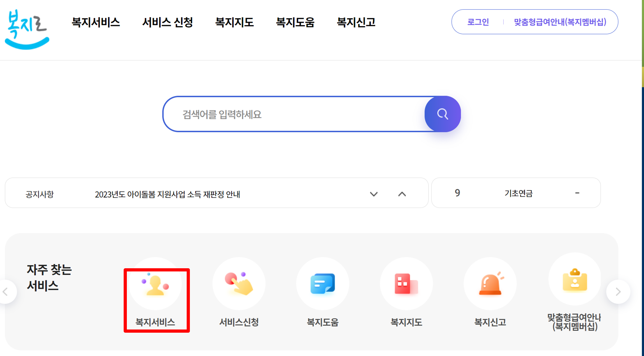Click the 복지로 logo
The width and height of the screenshot is (644, 356).
(x=27, y=29)
